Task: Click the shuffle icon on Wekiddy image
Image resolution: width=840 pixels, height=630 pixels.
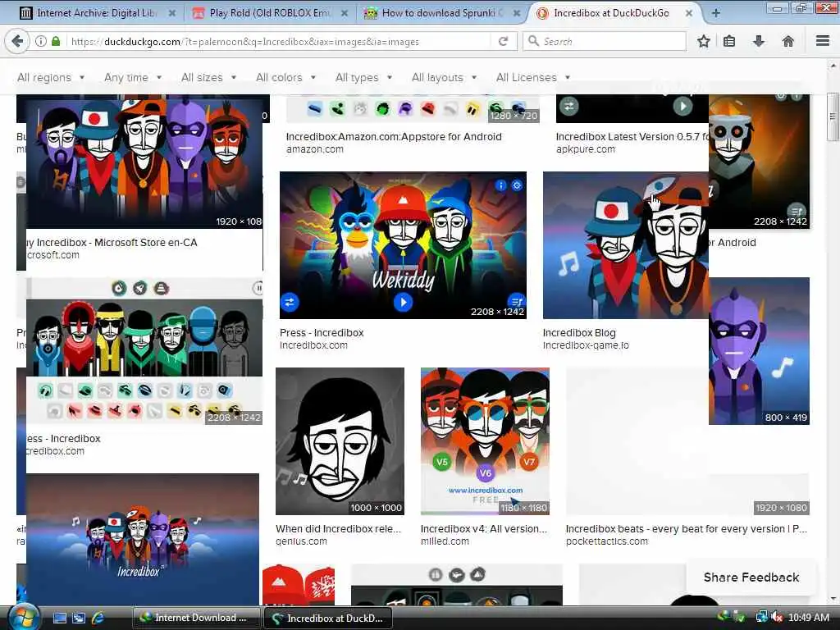Action: click(x=290, y=302)
